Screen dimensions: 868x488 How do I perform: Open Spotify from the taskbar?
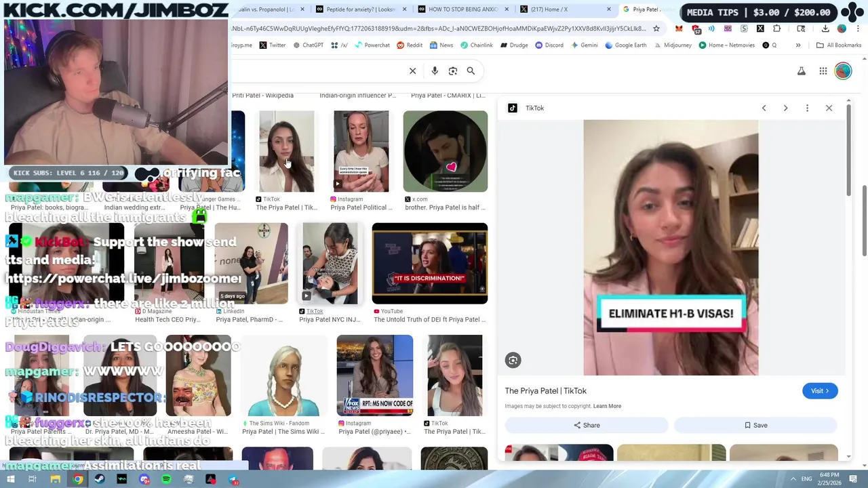pos(167,479)
